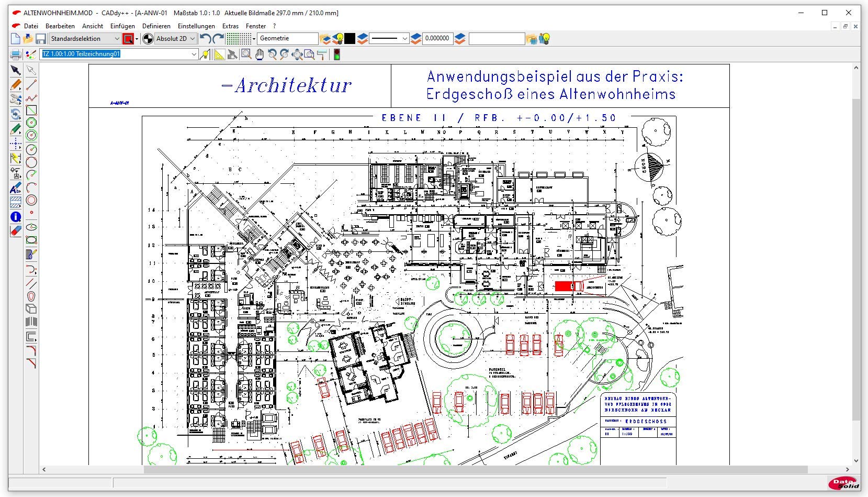Click the black-white coordinate origin icon
Screen dimensions: 868x497
(148, 39)
